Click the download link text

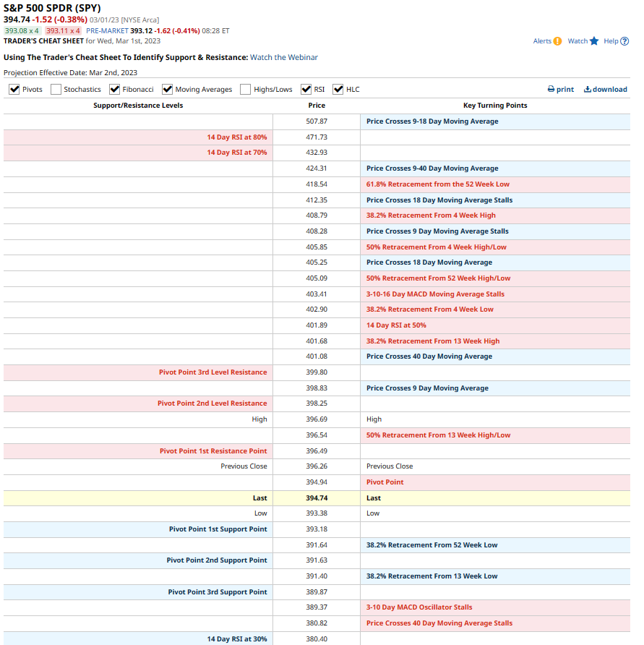(609, 89)
